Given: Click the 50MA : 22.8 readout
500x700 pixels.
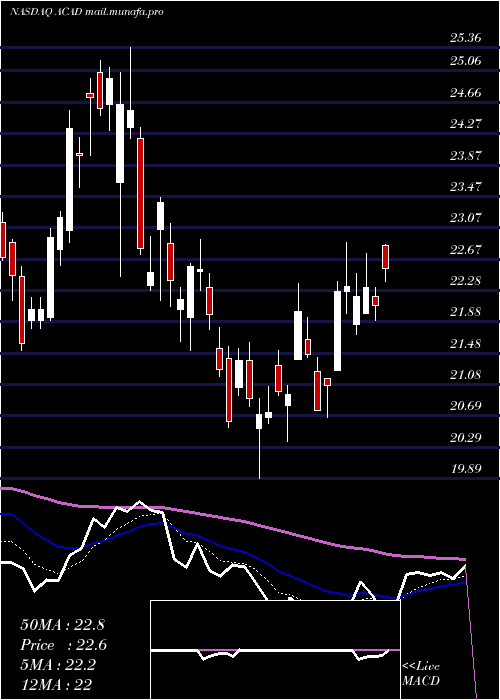Looking at the screenshot, I should 62,625.
